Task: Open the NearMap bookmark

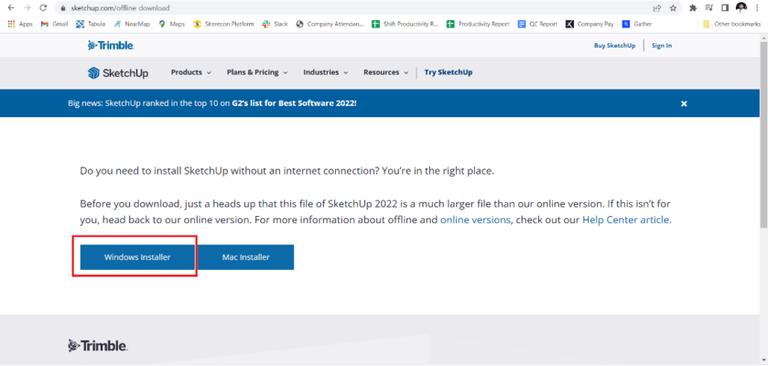Action: [x=132, y=24]
